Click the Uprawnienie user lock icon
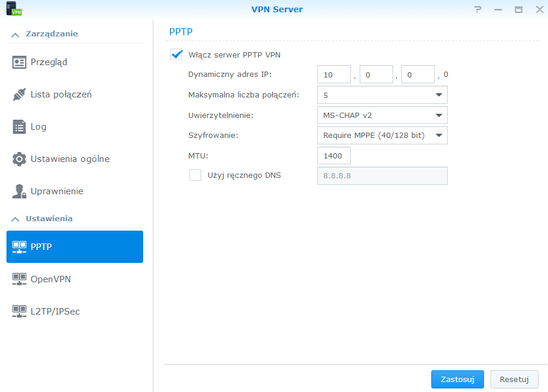The image size is (548, 392). pos(19,191)
